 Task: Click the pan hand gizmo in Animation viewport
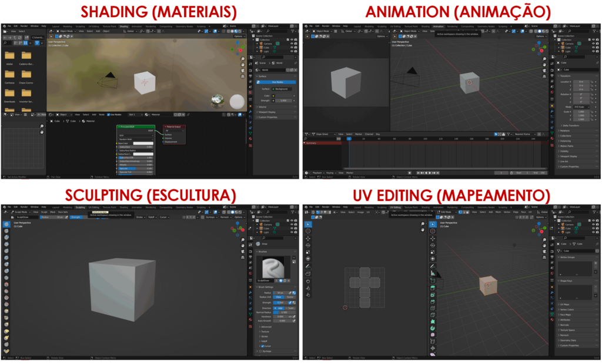(x=544, y=65)
